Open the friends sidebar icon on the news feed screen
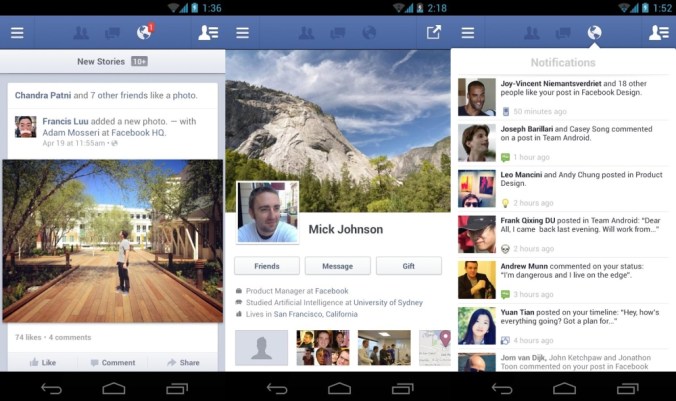Viewport: 676px width, 401px height. (208, 33)
